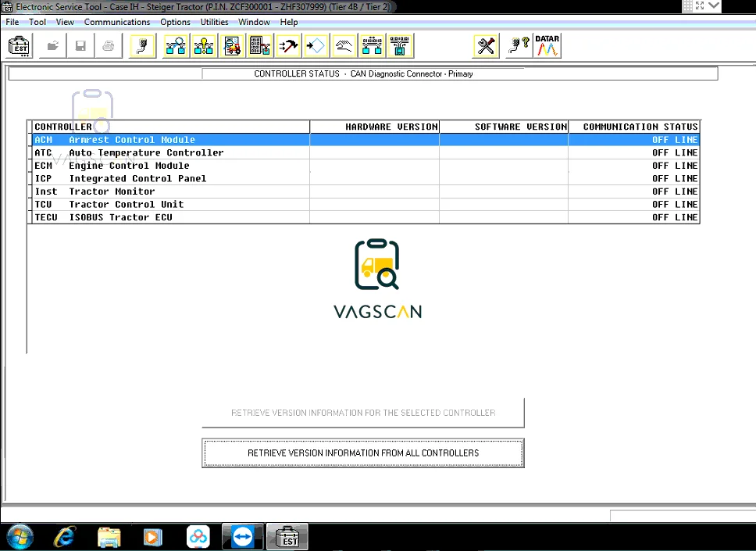Open the wrench and screwdriver tools icon
The height and width of the screenshot is (551, 756).
pyautogui.click(x=486, y=46)
